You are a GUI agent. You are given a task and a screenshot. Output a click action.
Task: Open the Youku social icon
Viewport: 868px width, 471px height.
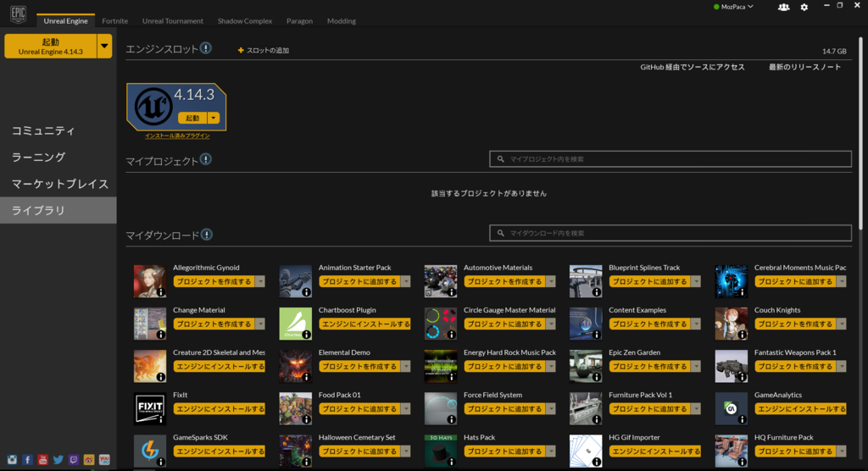point(104,460)
